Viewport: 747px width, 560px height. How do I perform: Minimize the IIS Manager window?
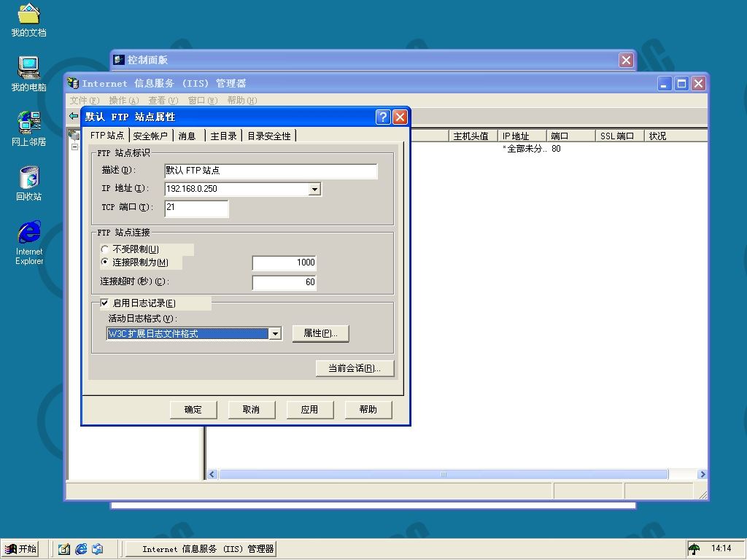[665, 84]
